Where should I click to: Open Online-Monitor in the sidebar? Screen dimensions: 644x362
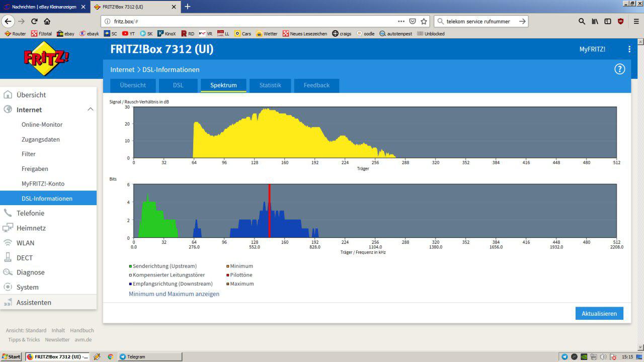point(42,124)
